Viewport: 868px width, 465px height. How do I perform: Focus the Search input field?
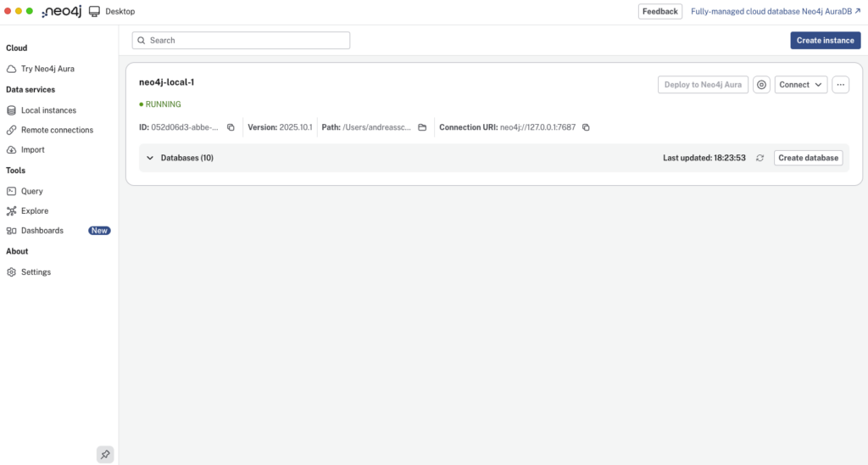point(242,41)
